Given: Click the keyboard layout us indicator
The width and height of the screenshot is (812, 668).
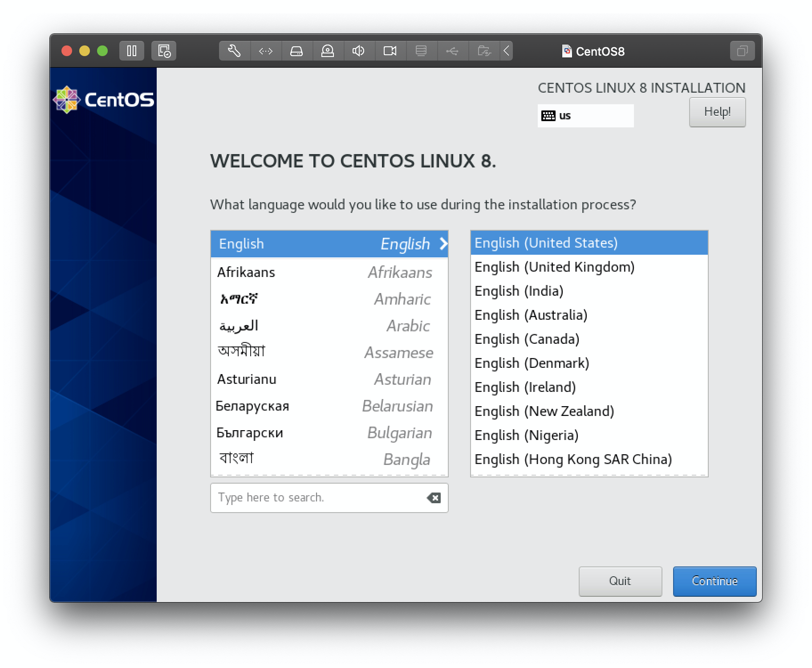Looking at the screenshot, I should pos(585,116).
